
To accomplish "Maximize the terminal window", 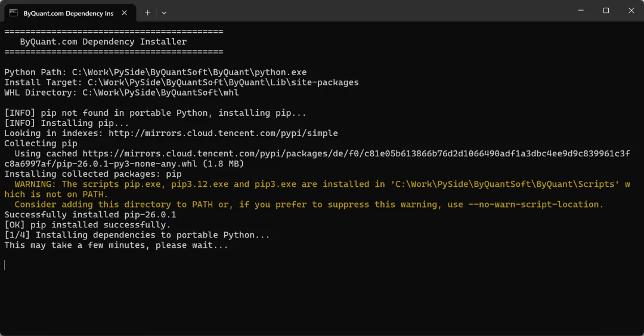I will (606, 11).
